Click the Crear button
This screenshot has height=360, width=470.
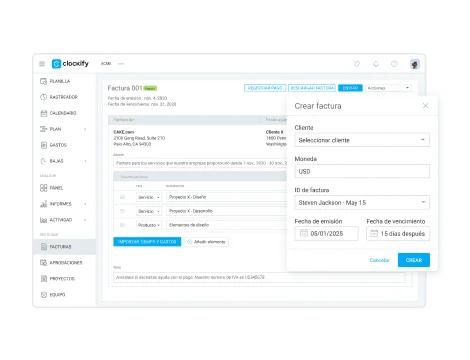tap(414, 260)
